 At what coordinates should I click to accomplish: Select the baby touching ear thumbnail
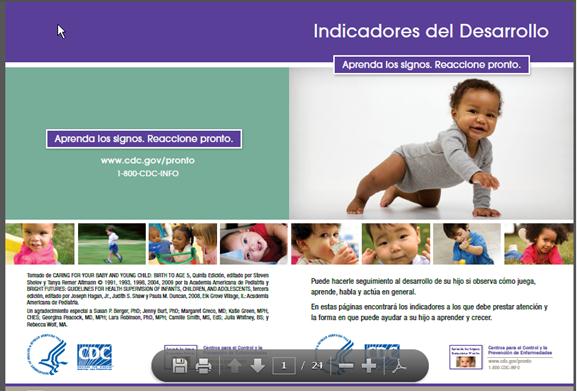(x=396, y=244)
